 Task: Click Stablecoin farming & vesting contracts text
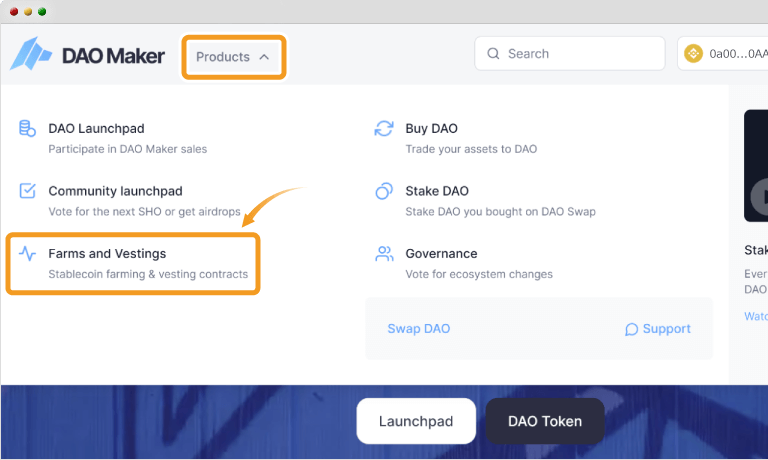(x=148, y=274)
